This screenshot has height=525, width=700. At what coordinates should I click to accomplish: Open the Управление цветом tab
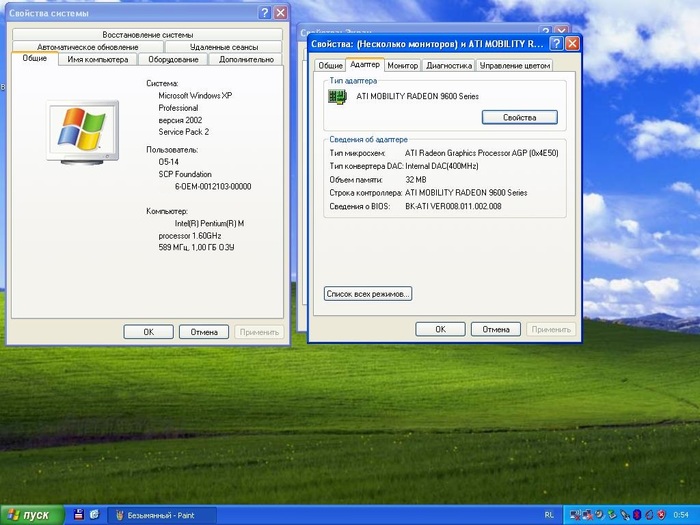(514, 65)
